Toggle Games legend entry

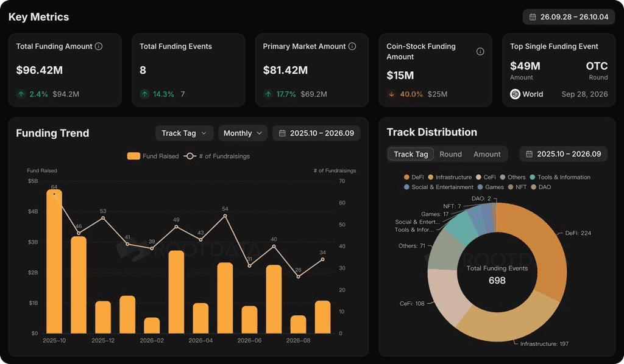pos(491,187)
